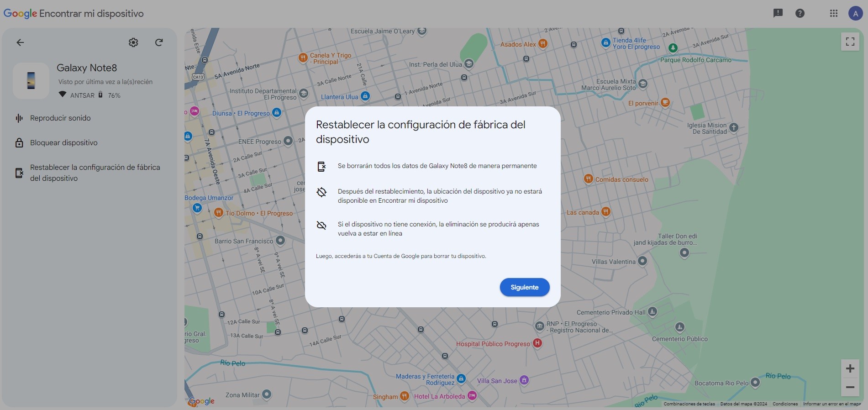
Task: Click Maderas y Ferretería Rodriguez marker
Action: pos(461,378)
